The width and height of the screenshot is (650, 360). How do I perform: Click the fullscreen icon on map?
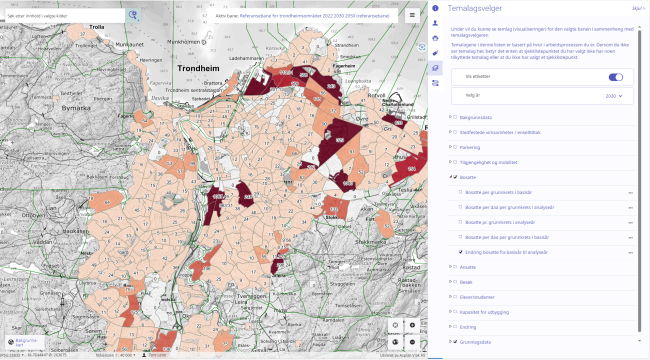[x=422, y=47]
